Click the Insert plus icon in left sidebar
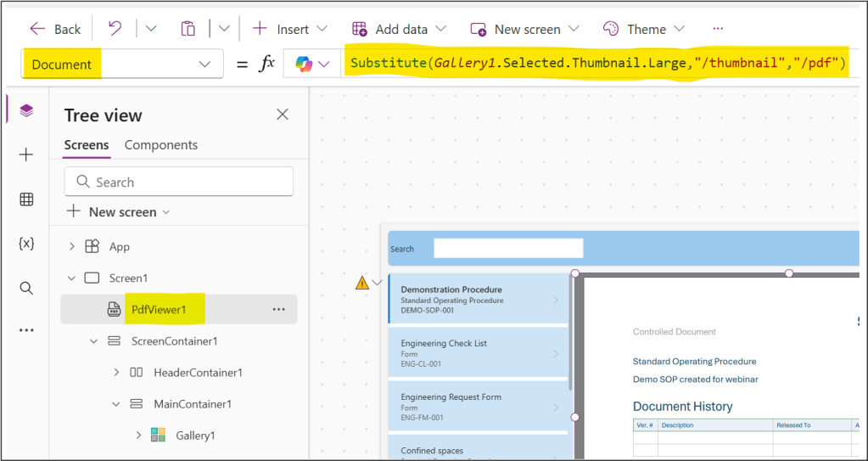This screenshot has width=868, height=461. (x=26, y=155)
